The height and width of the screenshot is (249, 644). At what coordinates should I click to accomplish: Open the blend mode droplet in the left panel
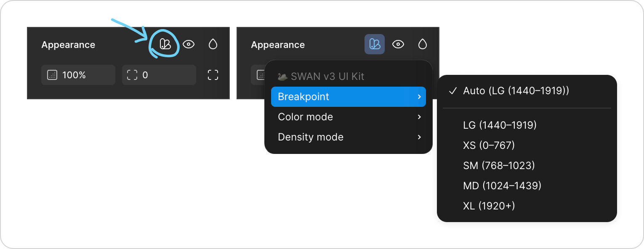[213, 44]
